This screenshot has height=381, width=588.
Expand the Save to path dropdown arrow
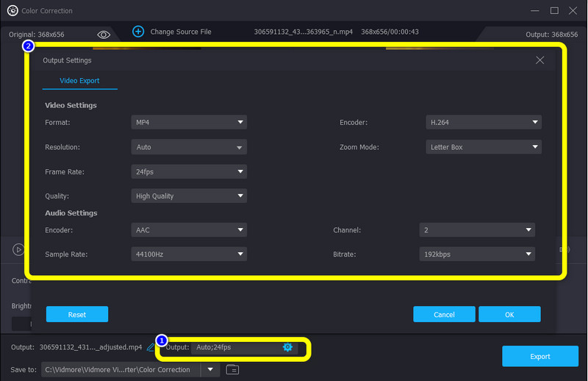[x=211, y=369]
